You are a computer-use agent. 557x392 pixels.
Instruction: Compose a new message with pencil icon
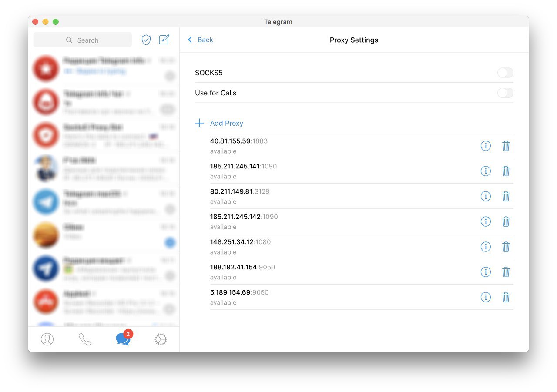point(164,40)
